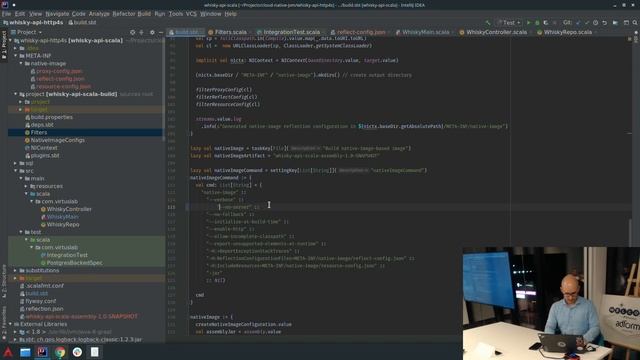Screen dimensions: 640x360
Task: Open the files app in the taskbar
Action: click(x=25, y=352)
